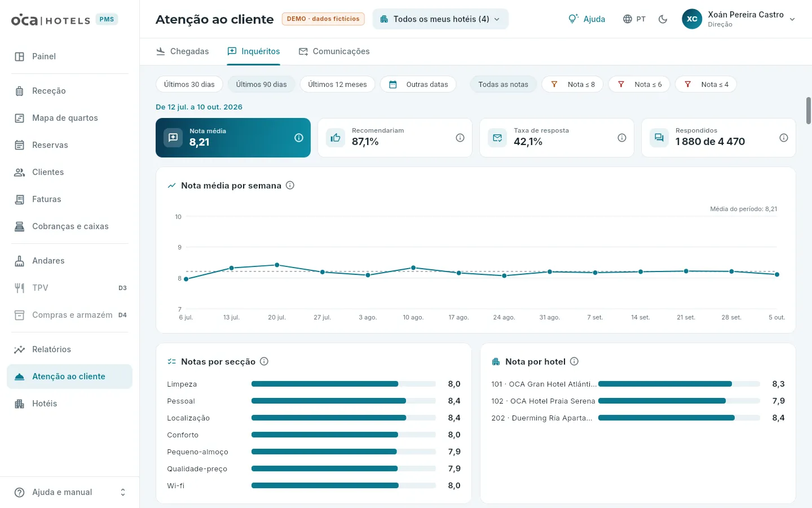This screenshot has height=508, width=812.
Task: Open Reservas section
Action: click(x=69, y=145)
